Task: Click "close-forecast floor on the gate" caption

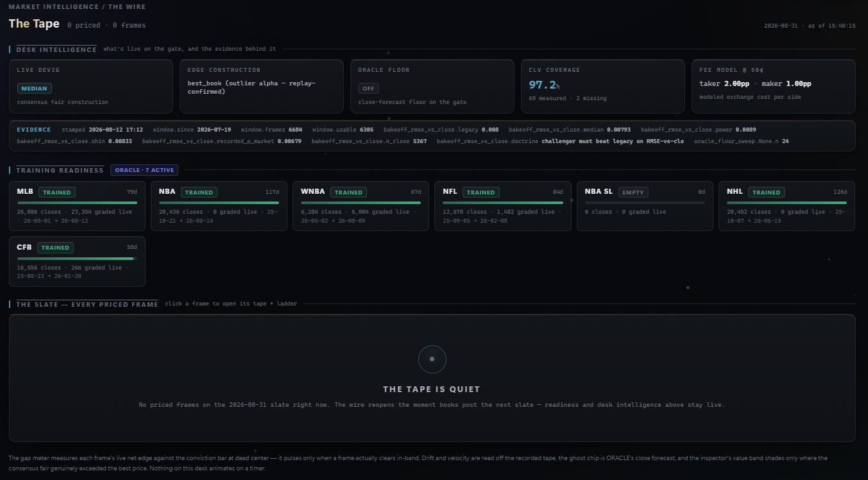Action: coord(413,102)
